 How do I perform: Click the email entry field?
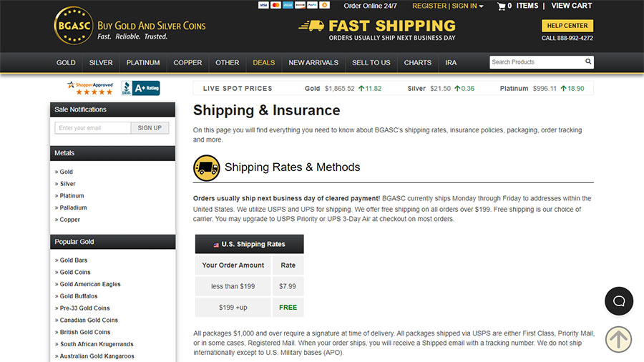pos(92,128)
